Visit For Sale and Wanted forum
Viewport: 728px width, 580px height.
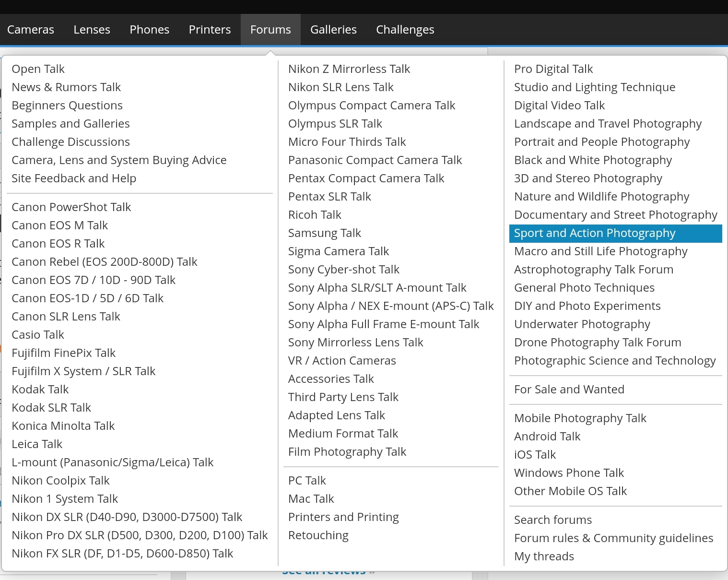click(569, 390)
